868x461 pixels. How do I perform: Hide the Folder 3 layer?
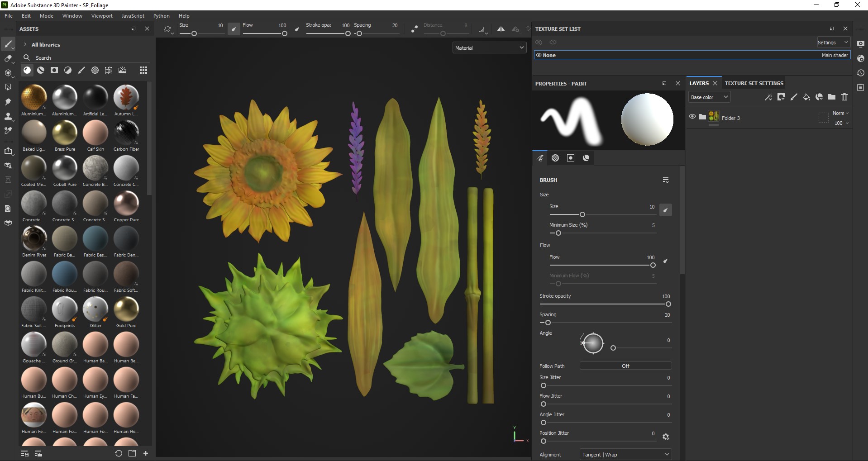(692, 117)
